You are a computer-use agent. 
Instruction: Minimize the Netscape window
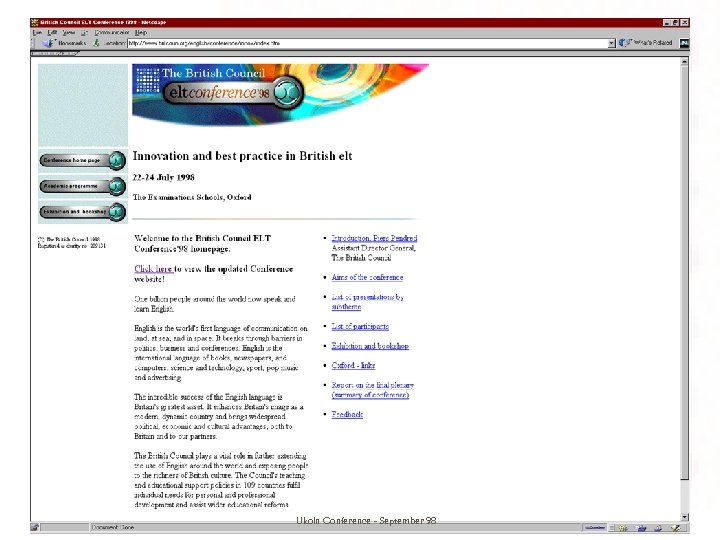667,22
